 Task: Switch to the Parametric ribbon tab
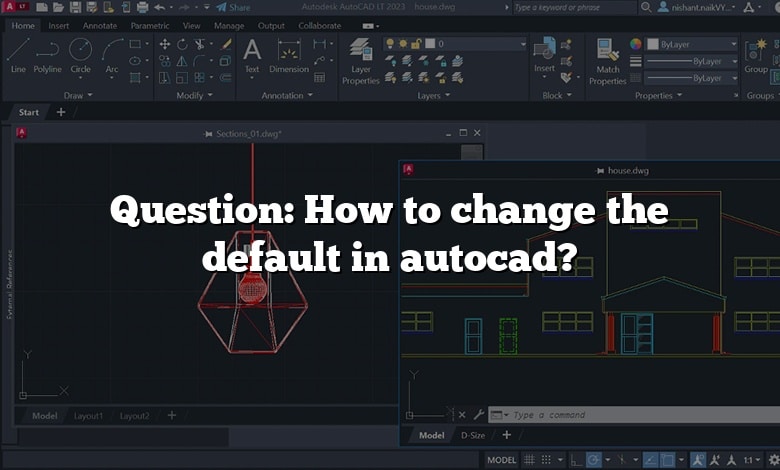(150, 25)
